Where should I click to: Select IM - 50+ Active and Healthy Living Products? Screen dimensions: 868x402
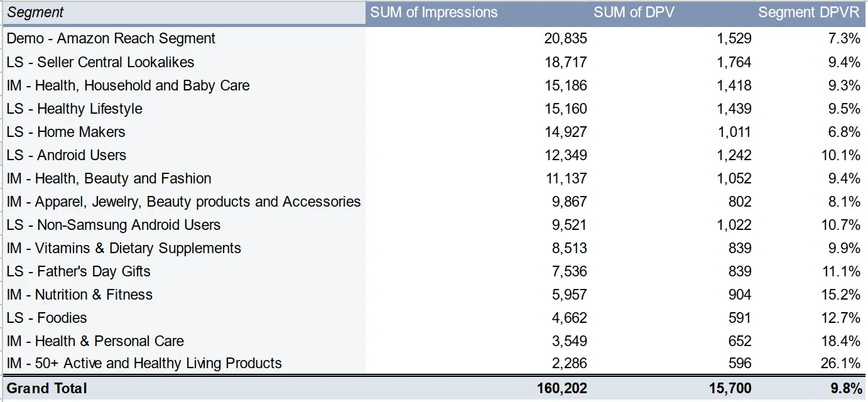[144, 363]
